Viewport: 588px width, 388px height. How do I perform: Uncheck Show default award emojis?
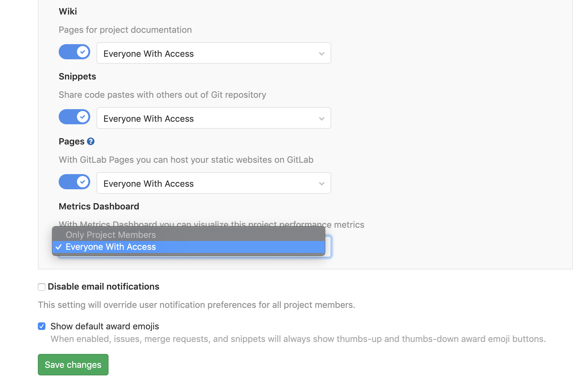(x=41, y=326)
